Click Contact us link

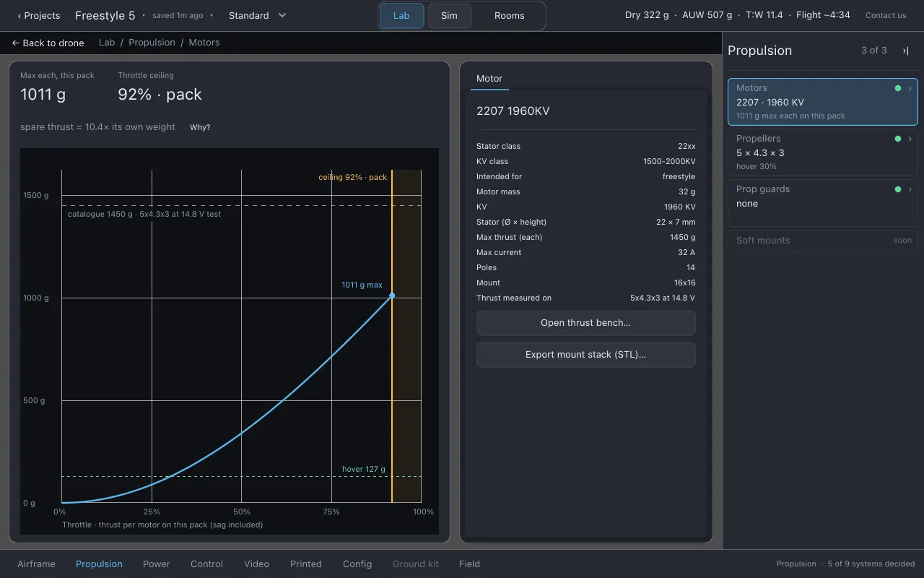(x=886, y=15)
